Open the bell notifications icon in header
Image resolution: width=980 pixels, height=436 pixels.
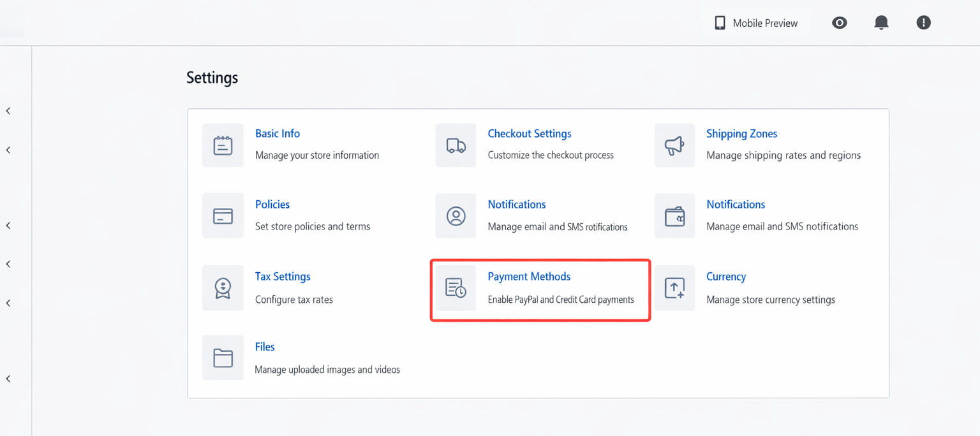click(x=881, y=23)
